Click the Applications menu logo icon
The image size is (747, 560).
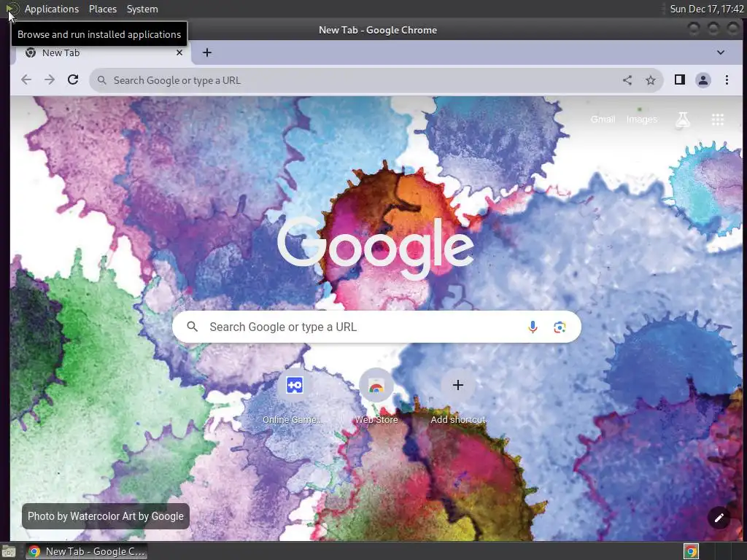pyautogui.click(x=12, y=9)
